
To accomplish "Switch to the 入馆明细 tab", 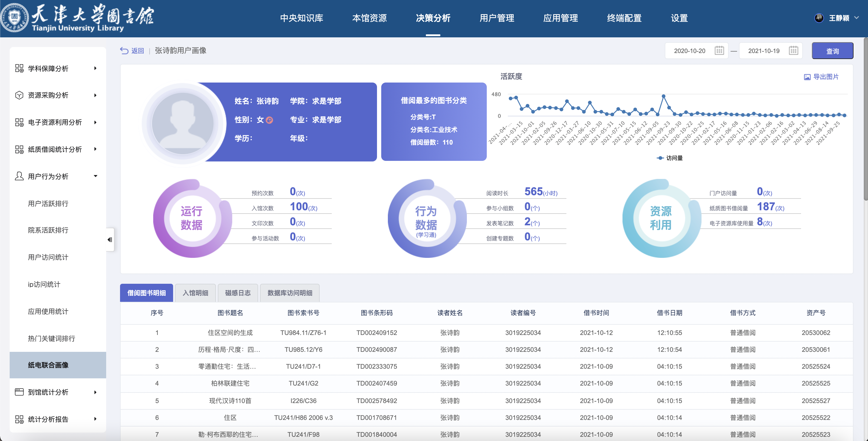I will coord(195,293).
